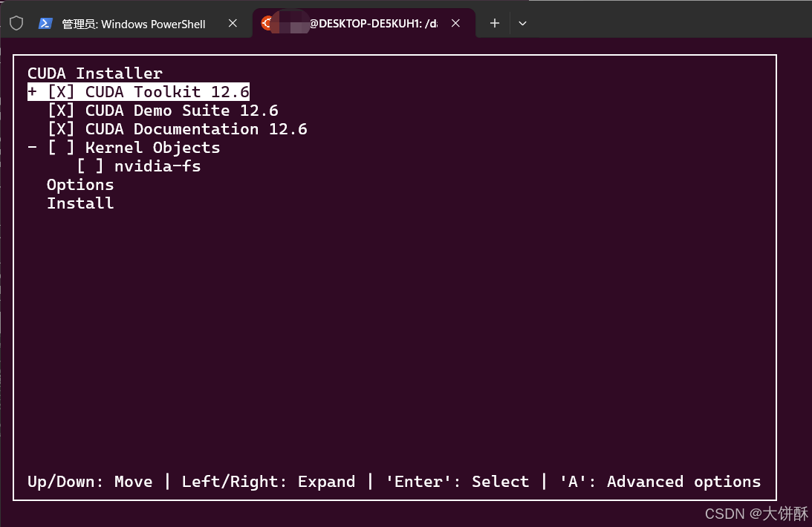
Task: Click the 'A': Advanced options hint
Action: point(660,482)
